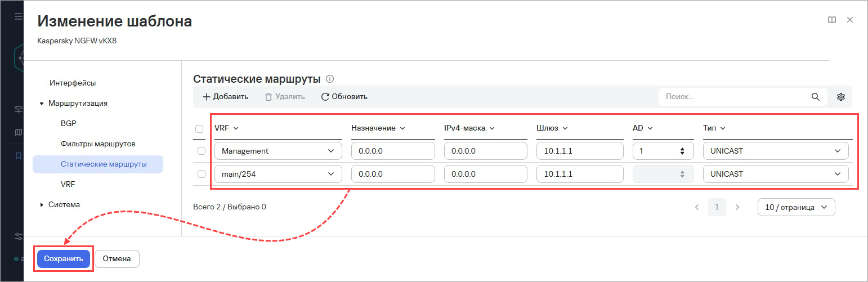
Task: Expand the Система tree node
Action: click(x=41, y=205)
